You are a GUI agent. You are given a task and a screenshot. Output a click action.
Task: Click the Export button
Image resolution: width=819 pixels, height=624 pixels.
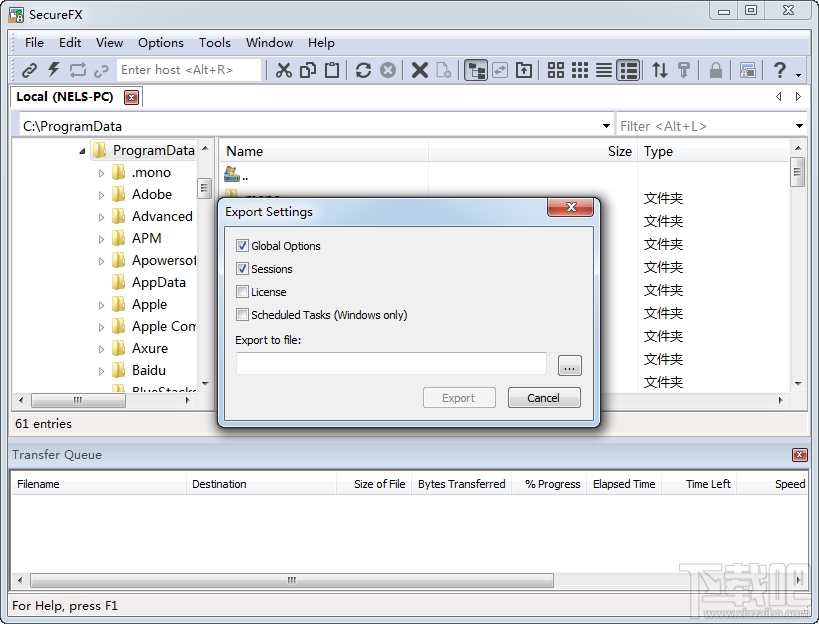(x=459, y=397)
